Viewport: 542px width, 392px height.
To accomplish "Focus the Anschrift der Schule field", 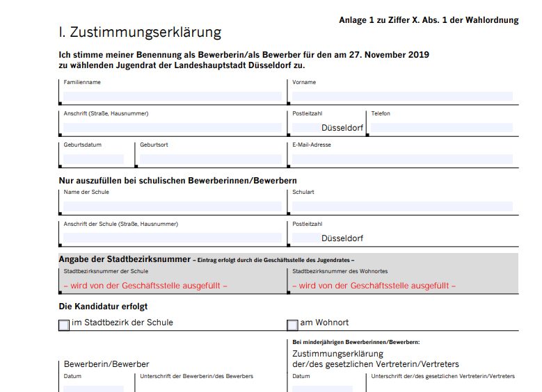I will (172, 238).
